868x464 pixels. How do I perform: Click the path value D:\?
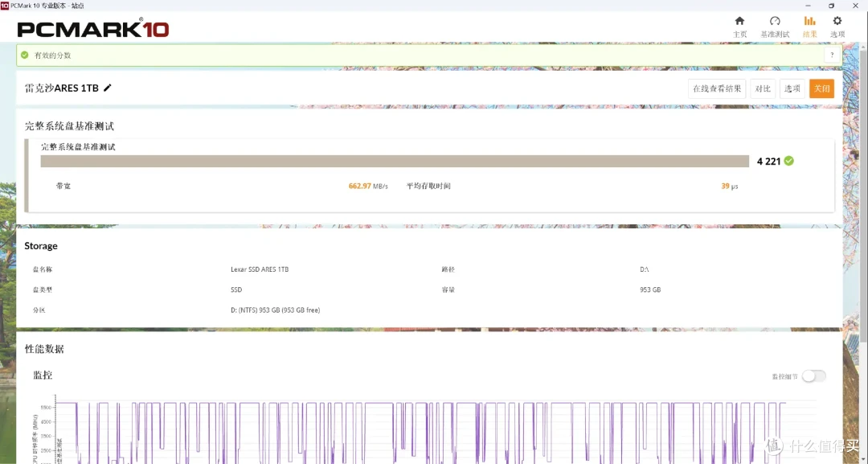tap(645, 269)
